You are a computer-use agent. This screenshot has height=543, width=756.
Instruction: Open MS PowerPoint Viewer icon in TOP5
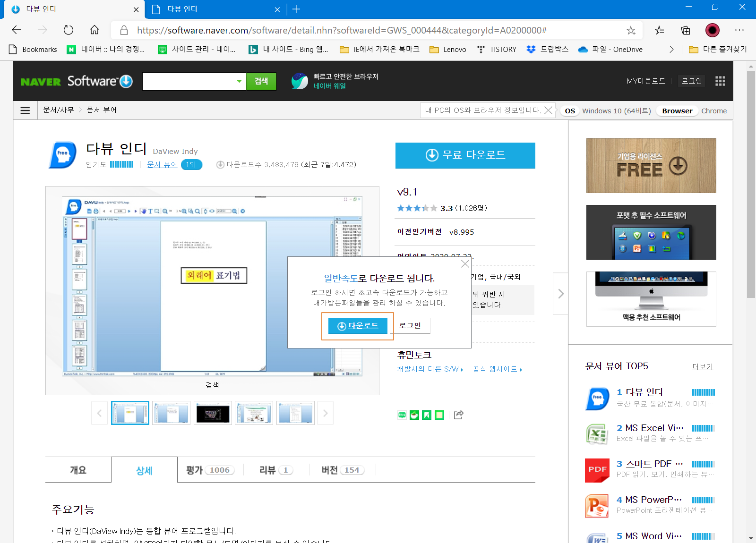[597, 506]
